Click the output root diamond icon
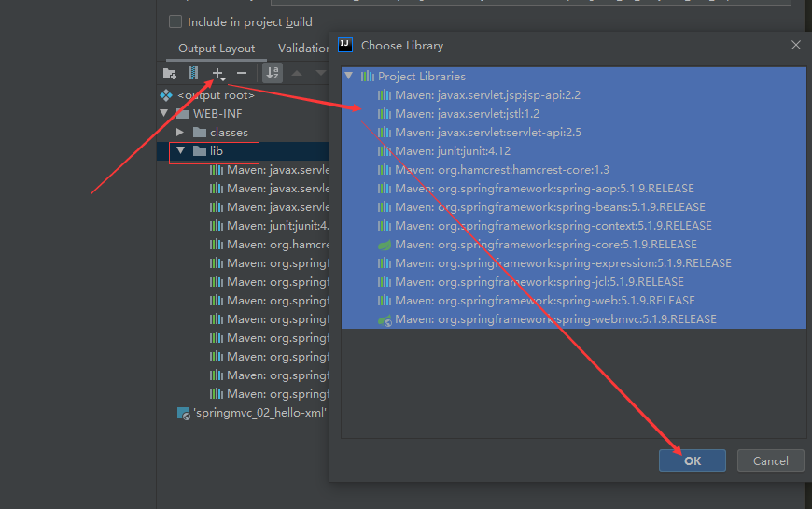This screenshot has width=812, height=509. pyautogui.click(x=166, y=95)
